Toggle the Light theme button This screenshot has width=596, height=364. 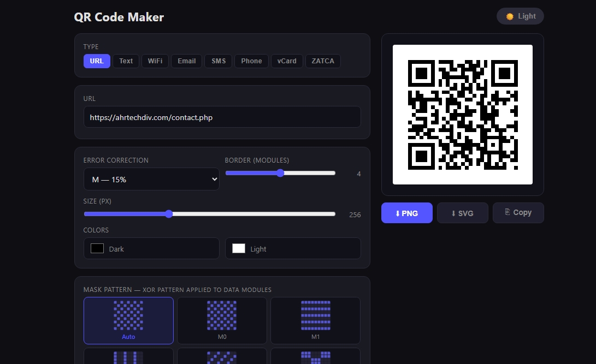tap(520, 16)
